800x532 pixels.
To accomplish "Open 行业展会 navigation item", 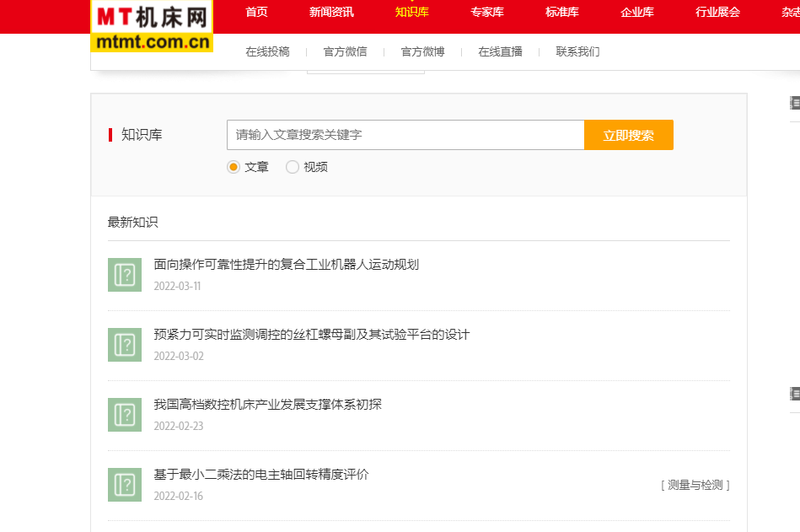I will [717, 12].
